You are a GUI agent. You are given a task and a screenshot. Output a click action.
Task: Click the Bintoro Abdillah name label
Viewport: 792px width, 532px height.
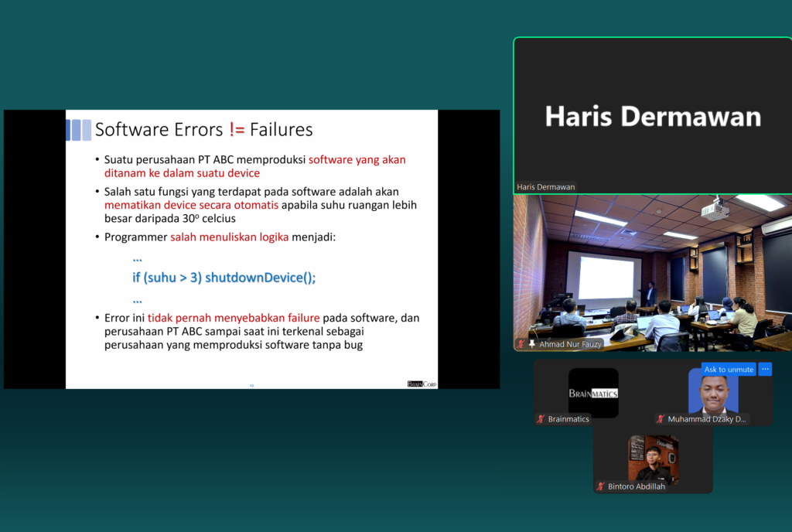tap(636, 486)
